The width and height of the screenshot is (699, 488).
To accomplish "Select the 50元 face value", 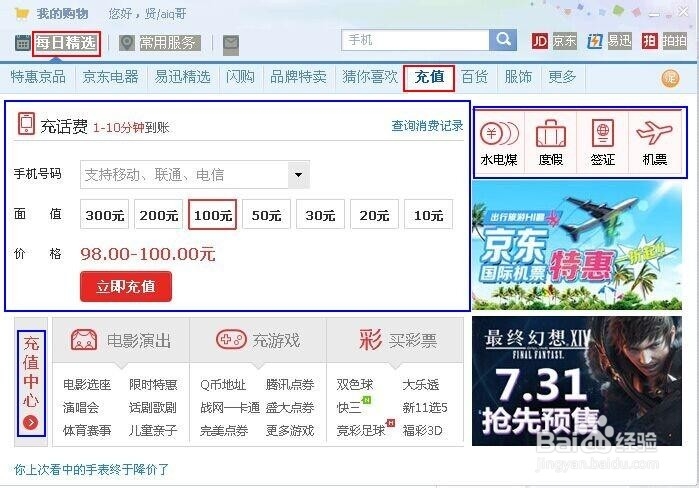I will click(x=267, y=215).
